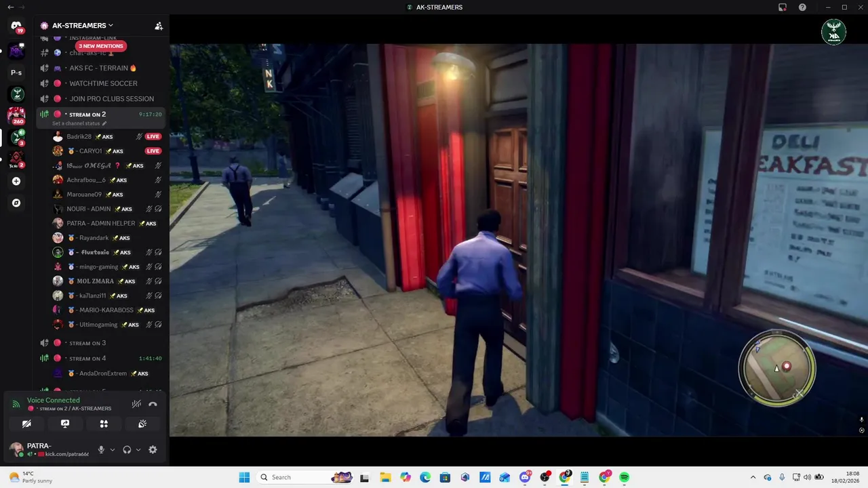Jump to 3 NEW MENTIONS
The image size is (868, 488).
pos(101,46)
